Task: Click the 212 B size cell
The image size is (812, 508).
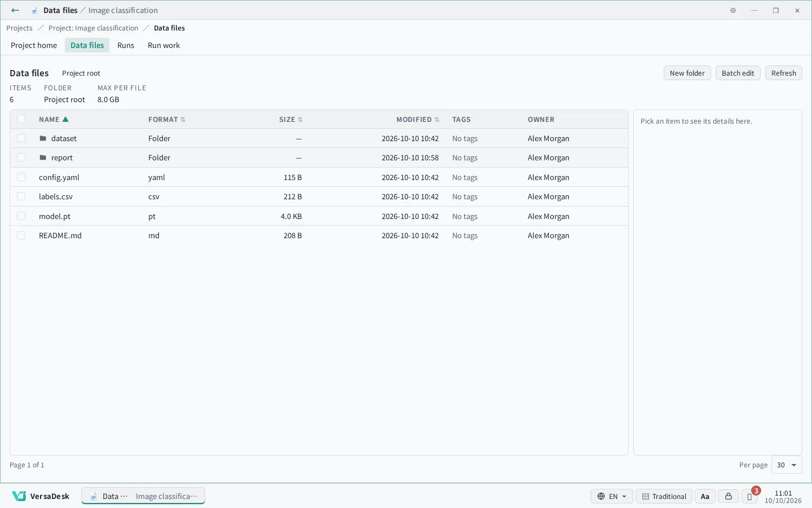Action: [293, 196]
